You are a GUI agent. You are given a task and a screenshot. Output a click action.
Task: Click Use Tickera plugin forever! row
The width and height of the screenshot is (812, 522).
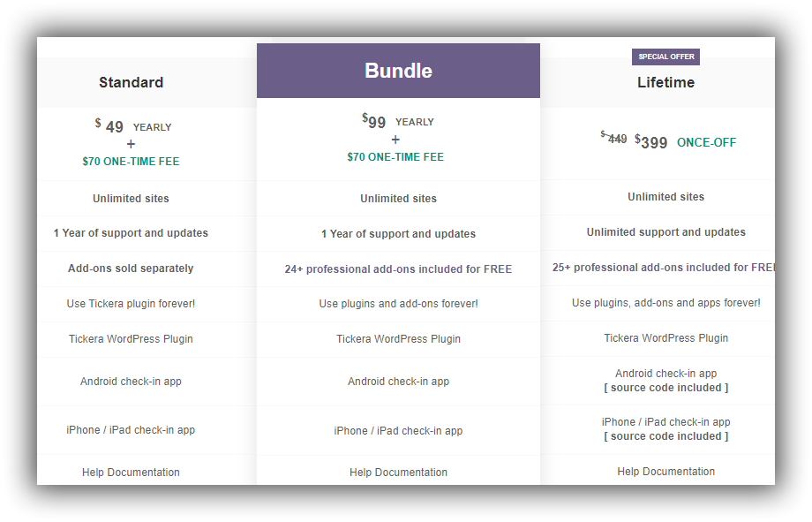click(131, 303)
